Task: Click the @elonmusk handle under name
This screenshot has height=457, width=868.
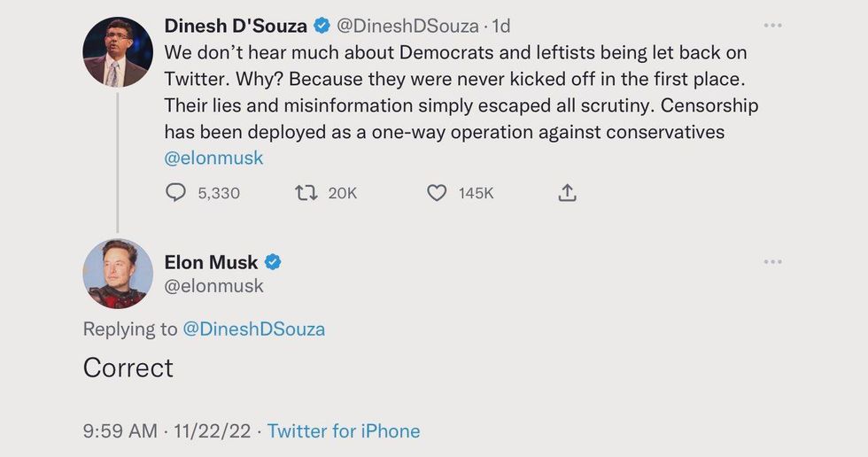Action: [x=214, y=286]
